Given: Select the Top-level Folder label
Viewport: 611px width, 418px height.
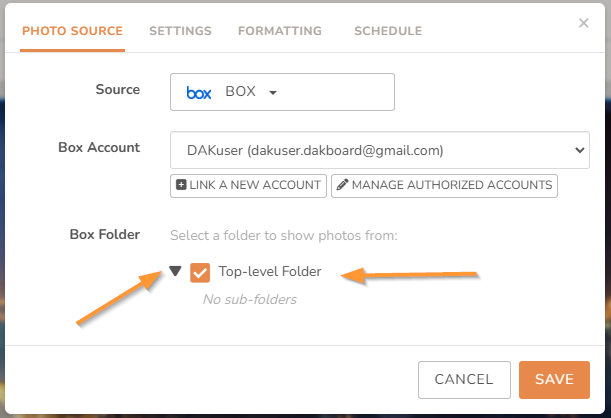Looking at the screenshot, I should click(x=270, y=271).
